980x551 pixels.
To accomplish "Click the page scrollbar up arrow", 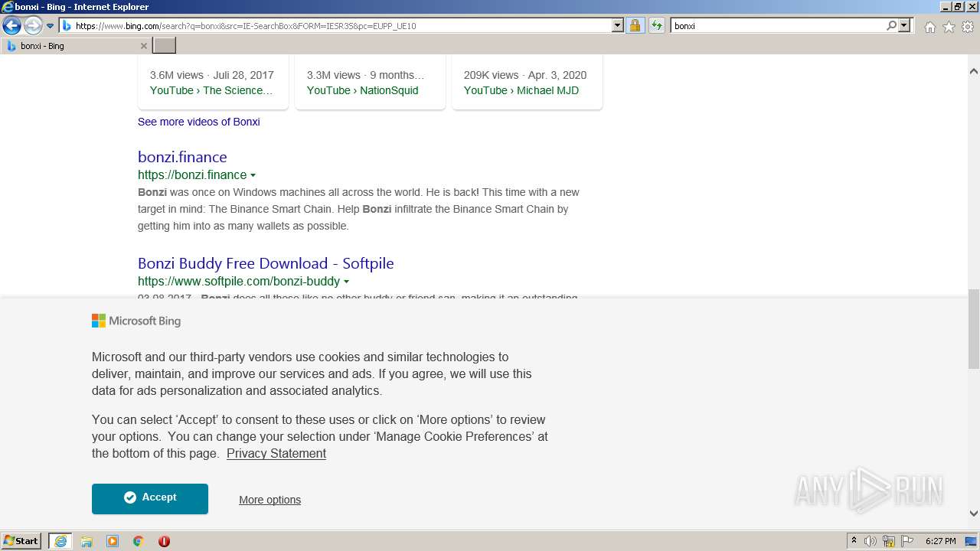I will [973, 71].
